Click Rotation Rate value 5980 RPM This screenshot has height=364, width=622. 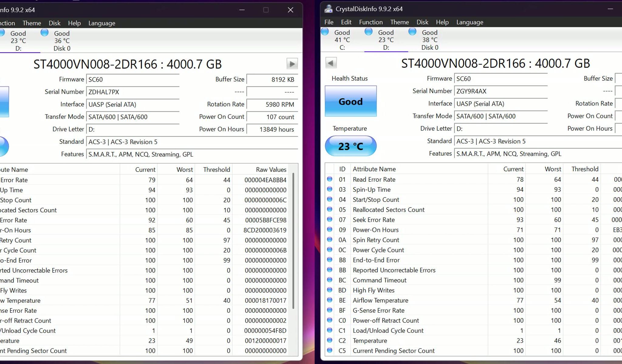[272, 105]
